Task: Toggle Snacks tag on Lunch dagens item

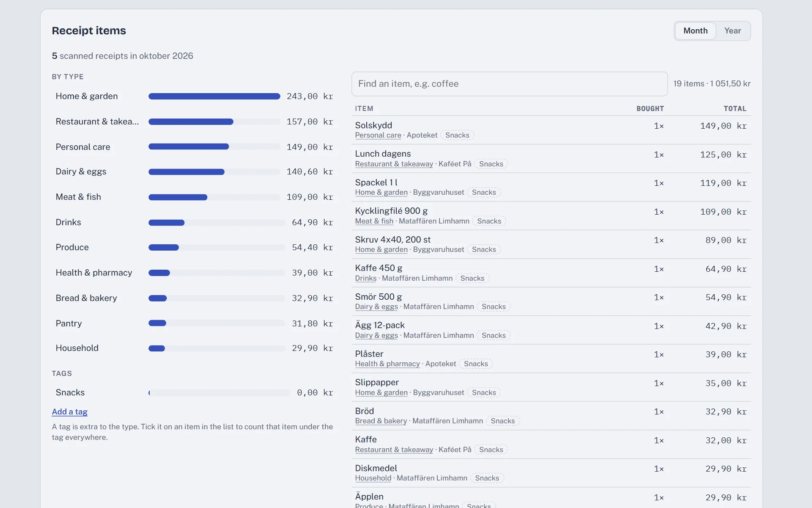Action: tap(491, 164)
